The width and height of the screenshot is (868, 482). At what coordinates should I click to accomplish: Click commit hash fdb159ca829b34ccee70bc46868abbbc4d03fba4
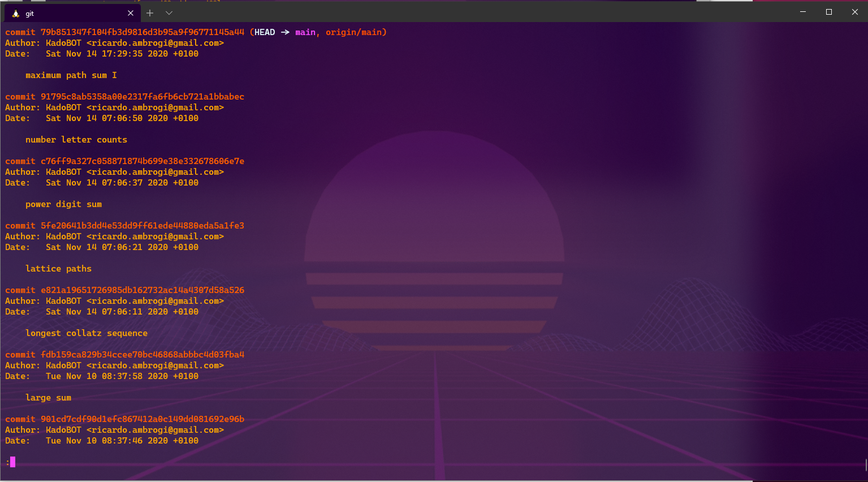pos(142,355)
